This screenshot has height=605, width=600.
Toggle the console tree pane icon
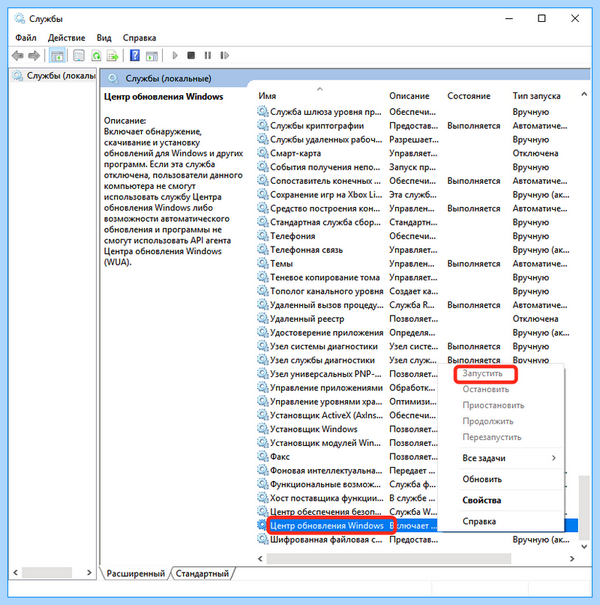[x=57, y=56]
